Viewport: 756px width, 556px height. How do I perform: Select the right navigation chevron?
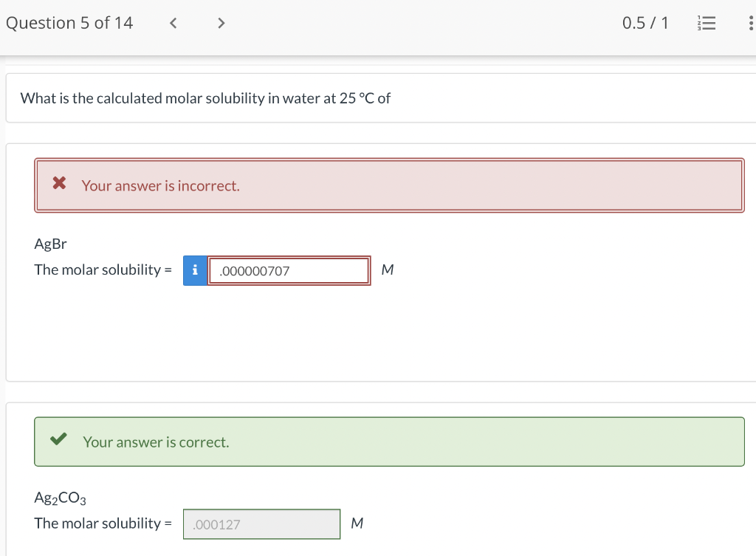(221, 23)
